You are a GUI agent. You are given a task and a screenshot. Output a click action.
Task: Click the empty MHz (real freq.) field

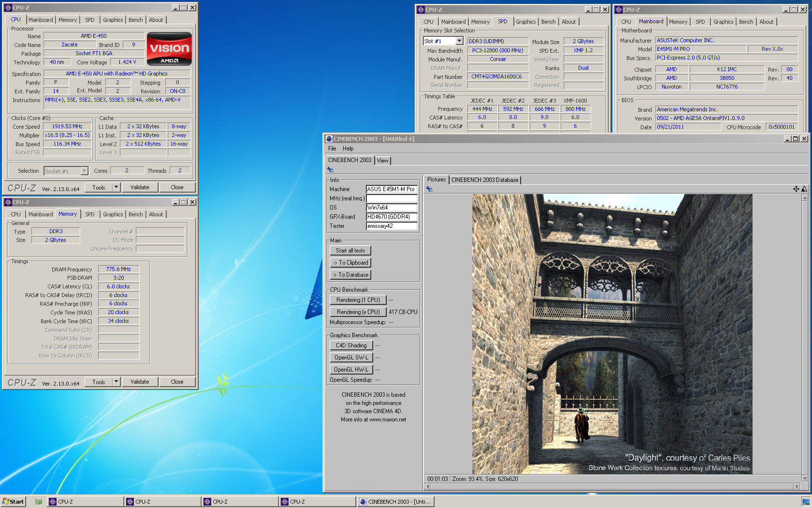tap(391, 198)
